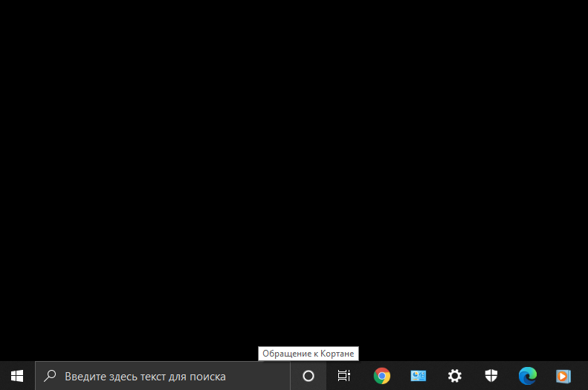Click the taskbar search box

[163, 376]
